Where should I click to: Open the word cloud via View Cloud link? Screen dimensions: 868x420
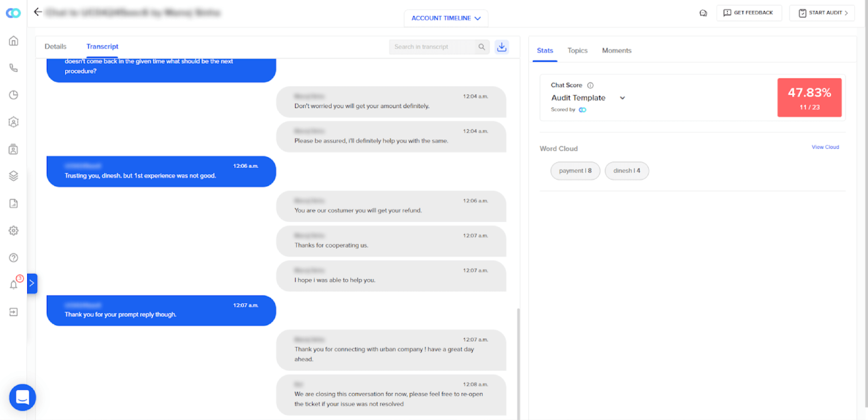click(825, 147)
